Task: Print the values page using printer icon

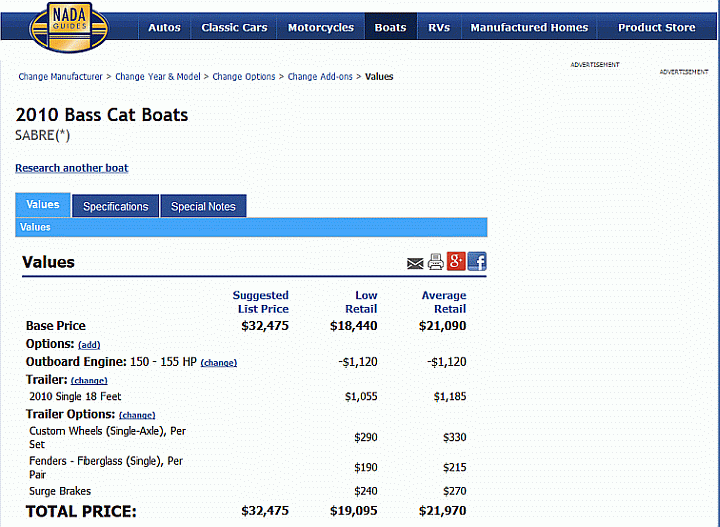Action: [x=436, y=262]
